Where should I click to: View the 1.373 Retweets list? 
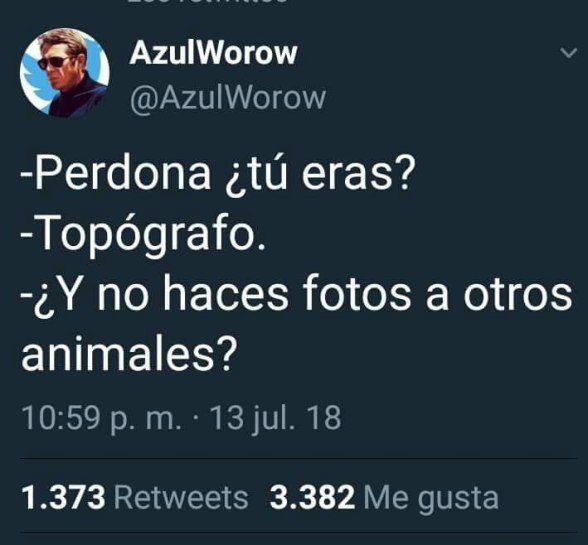tap(135, 498)
